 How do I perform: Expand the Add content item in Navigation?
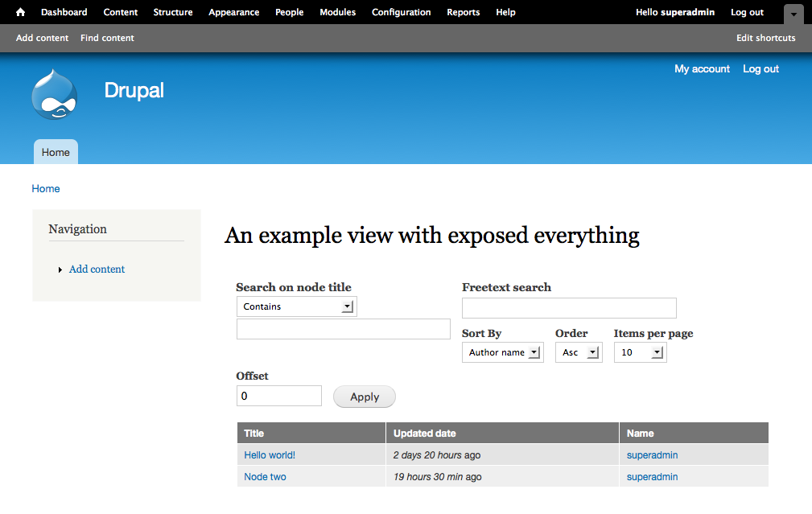point(61,269)
